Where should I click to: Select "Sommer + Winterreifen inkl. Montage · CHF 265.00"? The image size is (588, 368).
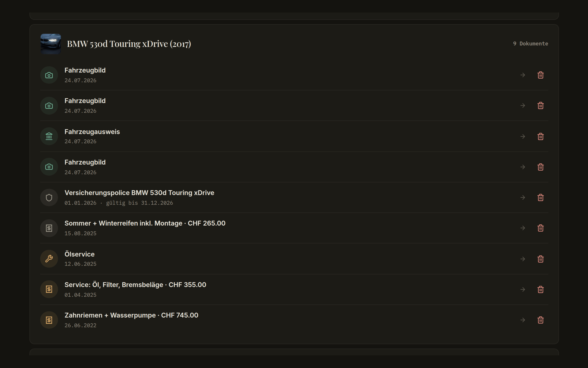[x=145, y=223]
